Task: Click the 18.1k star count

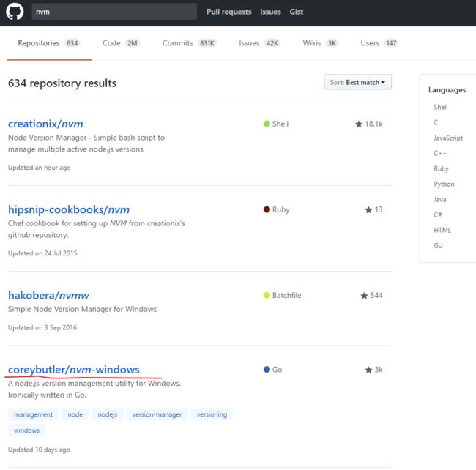Action: [x=373, y=124]
